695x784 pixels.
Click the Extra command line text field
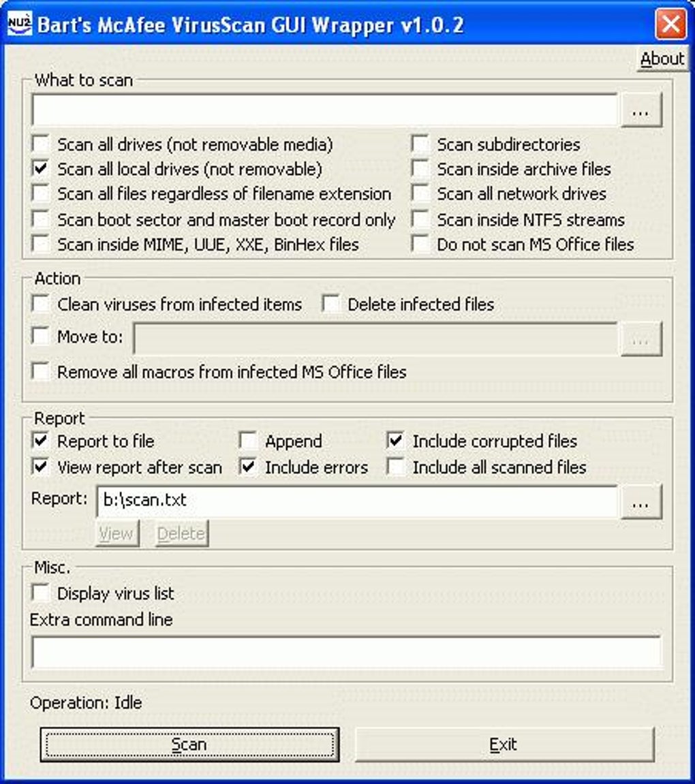coord(347,652)
